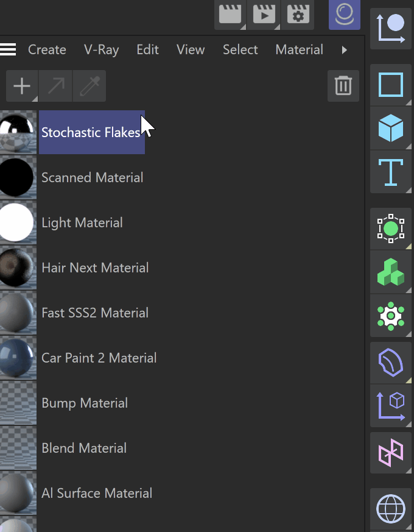Screen dimensions: 414x532
Task: Click the green gear cloner icon
Action: (391, 316)
